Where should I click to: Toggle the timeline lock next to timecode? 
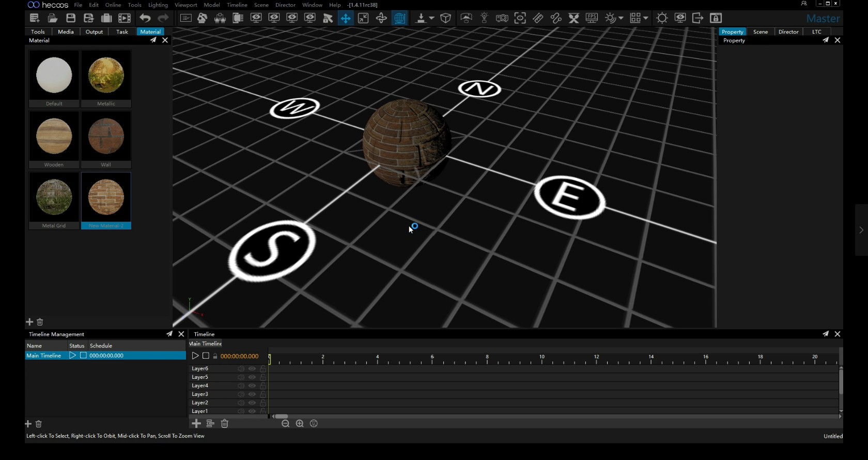click(215, 356)
